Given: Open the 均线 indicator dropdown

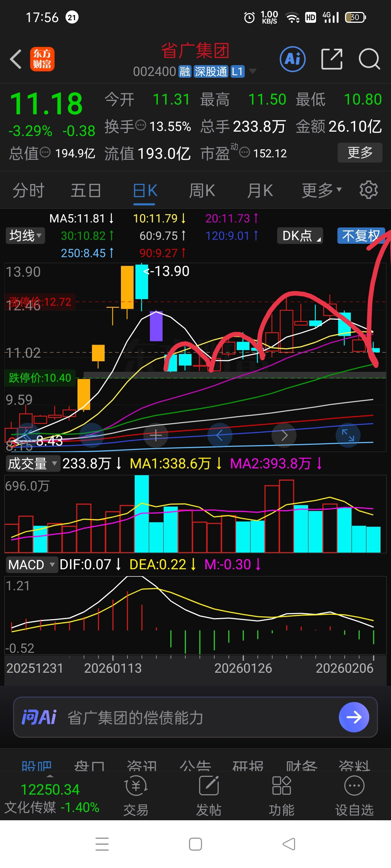Looking at the screenshot, I should coord(25,236).
